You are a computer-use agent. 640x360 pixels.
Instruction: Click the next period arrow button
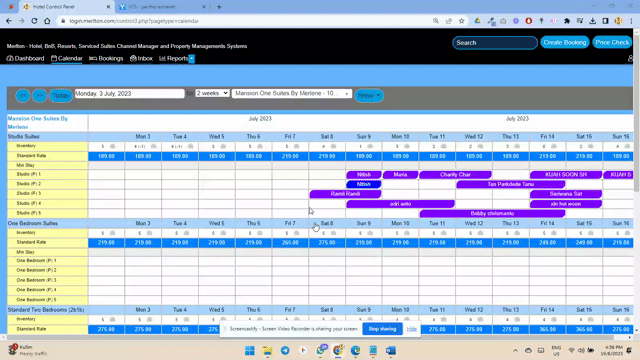(40, 96)
